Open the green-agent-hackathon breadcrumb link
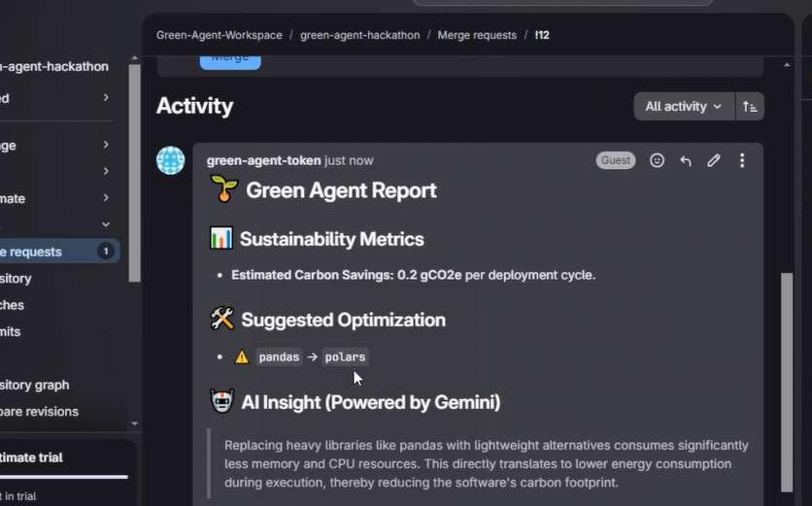Viewport: 812px width, 506px height. pyautogui.click(x=359, y=35)
